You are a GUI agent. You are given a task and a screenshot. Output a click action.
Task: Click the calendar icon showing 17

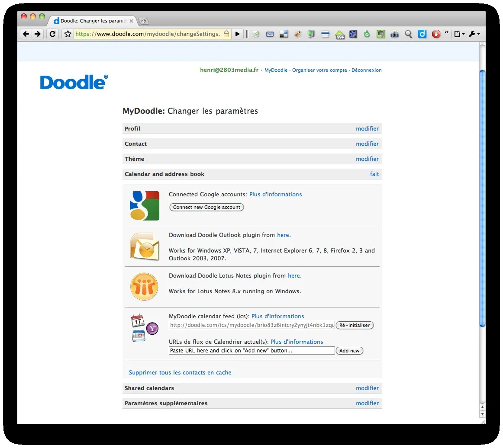pyautogui.click(x=138, y=321)
